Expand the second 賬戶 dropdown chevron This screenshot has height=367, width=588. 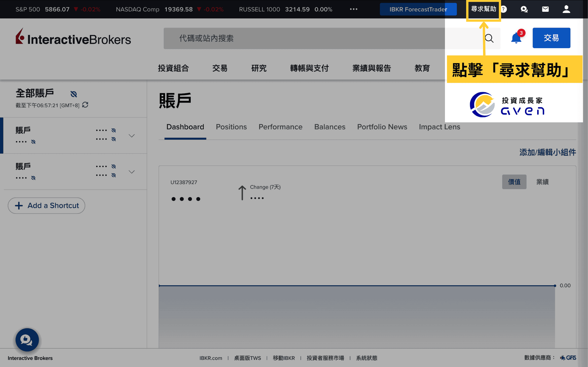point(131,171)
